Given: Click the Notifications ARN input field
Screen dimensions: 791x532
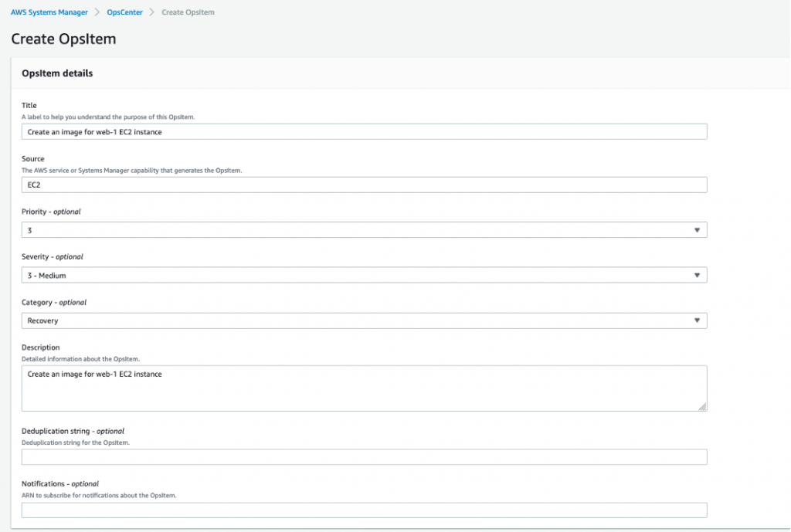Looking at the screenshot, I should pyautogui.click(x=363, y=510).
